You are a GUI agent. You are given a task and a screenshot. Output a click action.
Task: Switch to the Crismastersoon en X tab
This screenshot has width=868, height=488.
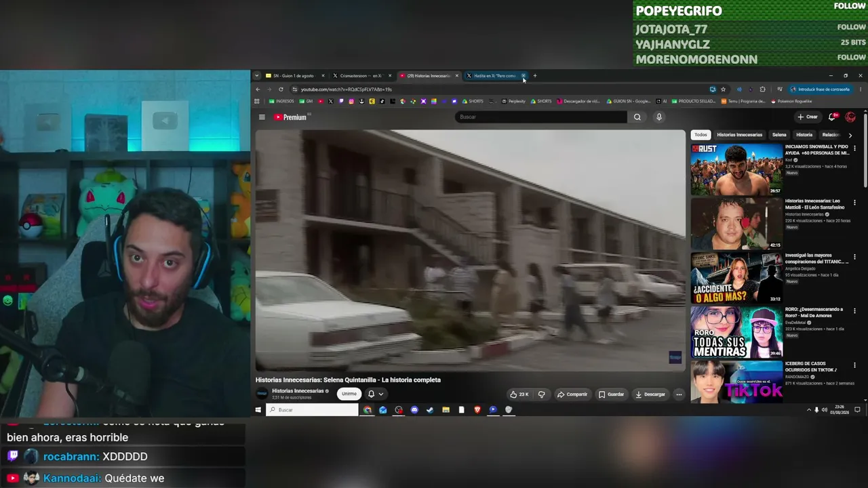362,76
